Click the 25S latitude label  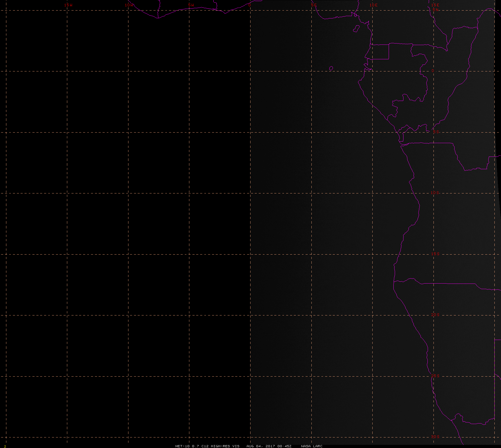(x=435, y=376)
